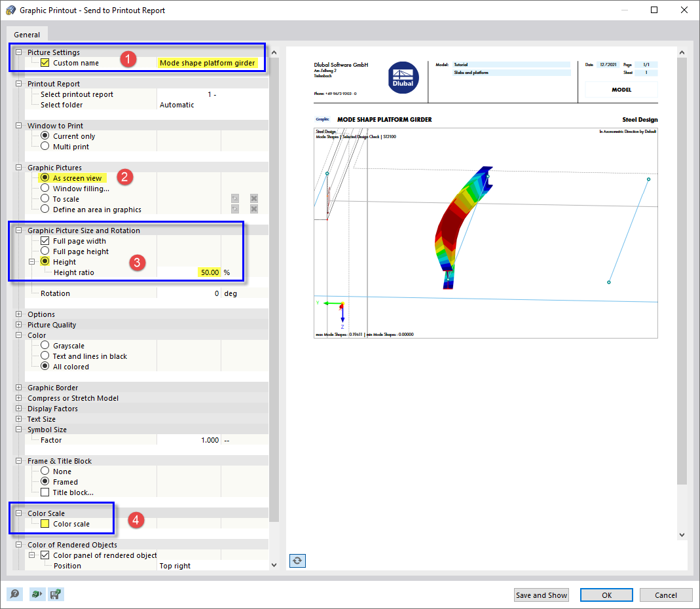
Task: Enable the Title block option
Action: [x=45, y=492]
